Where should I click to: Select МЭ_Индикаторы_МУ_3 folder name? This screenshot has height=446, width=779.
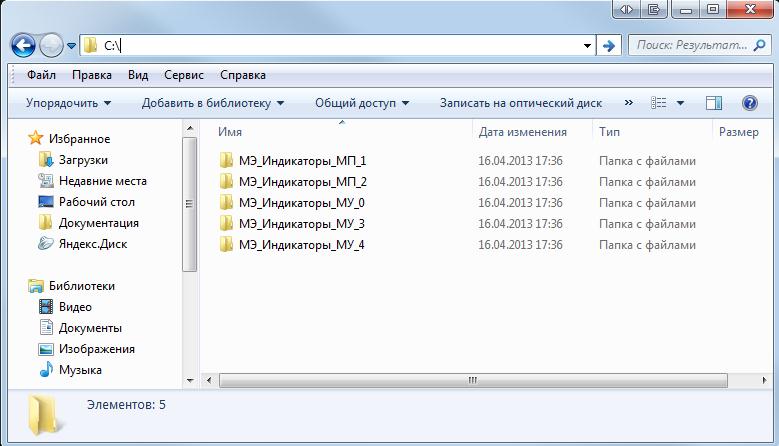pos(302,223)
